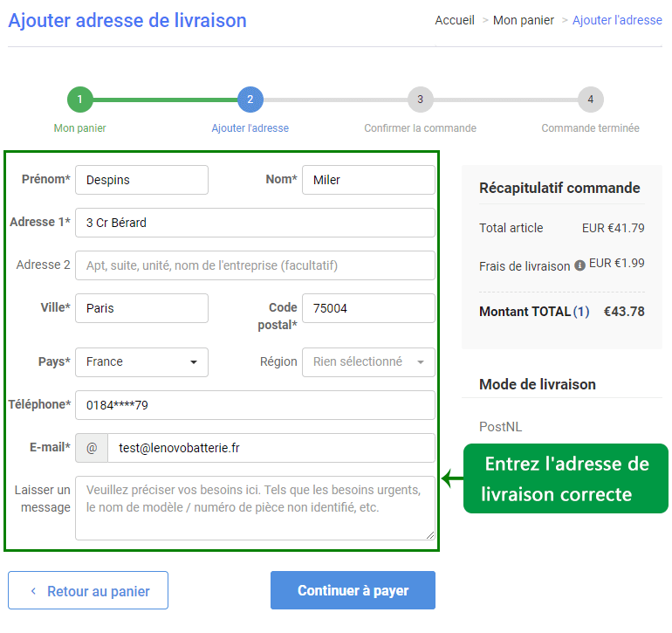
Task: Click step 2 Ajouter l'adresse circle
Action: (x=250, y=100)
